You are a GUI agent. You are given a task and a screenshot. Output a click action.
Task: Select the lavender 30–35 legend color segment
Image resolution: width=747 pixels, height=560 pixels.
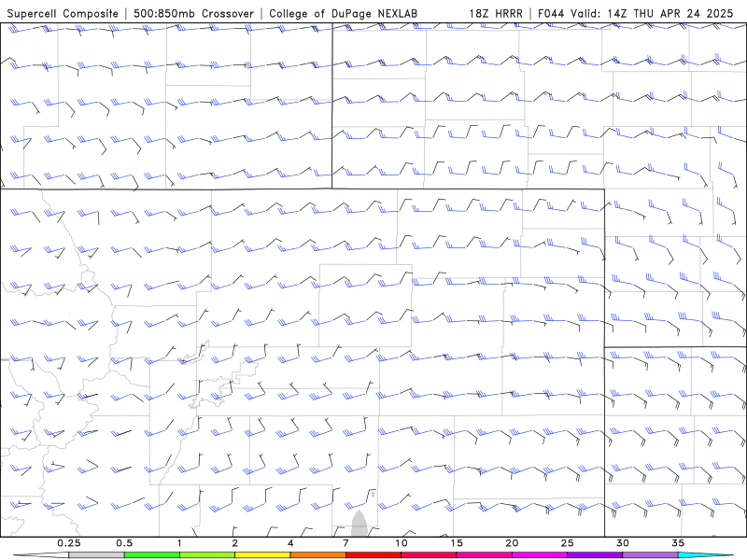pyautogui.click(x=650, y=555)
